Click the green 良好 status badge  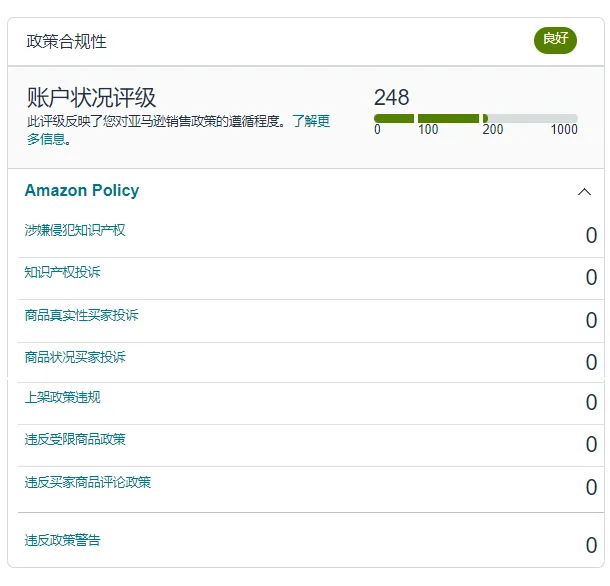(555, 40)
